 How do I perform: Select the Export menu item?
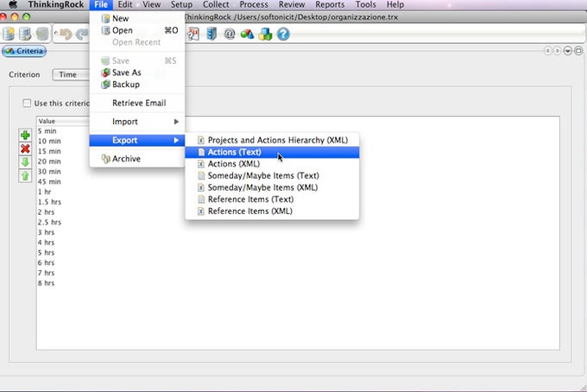(137, 140)
